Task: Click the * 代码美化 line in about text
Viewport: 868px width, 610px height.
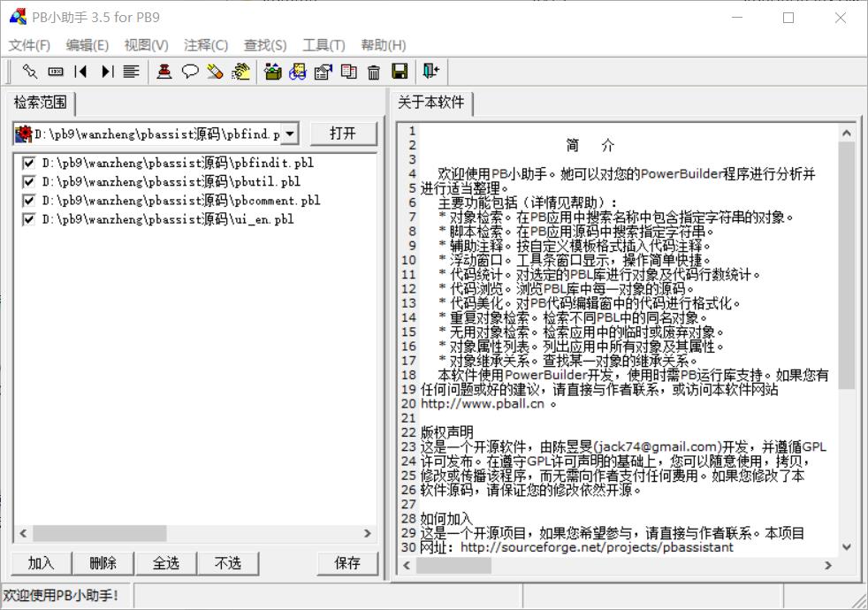Action: click(x=590, y=303)
